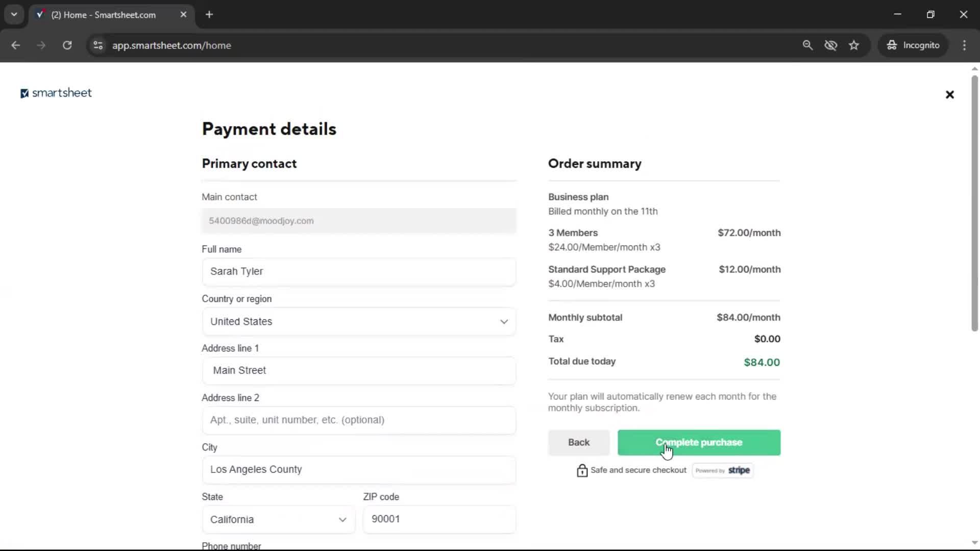This screenshot has height=551, width=980.
Task: Open Chrome's three-dot menu
Action: point(965,45)
